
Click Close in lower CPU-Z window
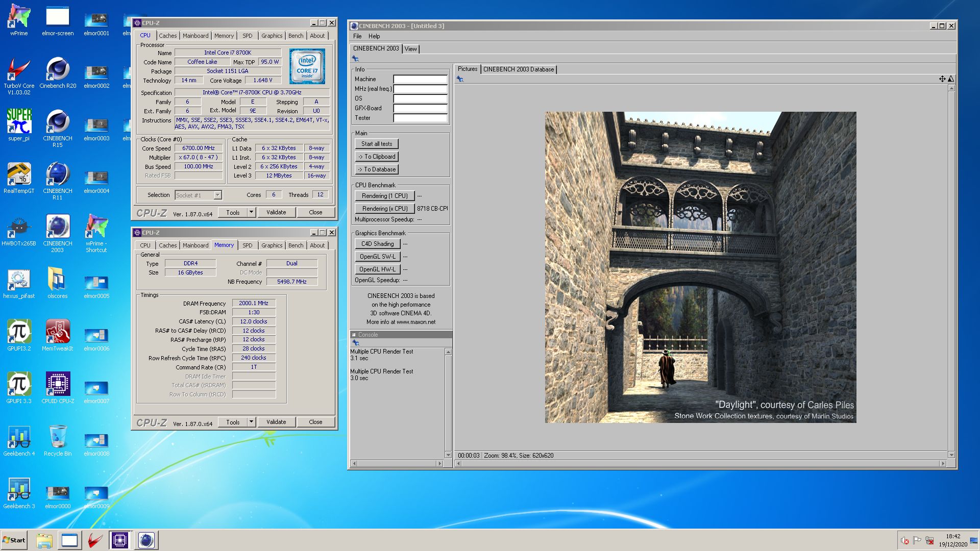[315, 422]
